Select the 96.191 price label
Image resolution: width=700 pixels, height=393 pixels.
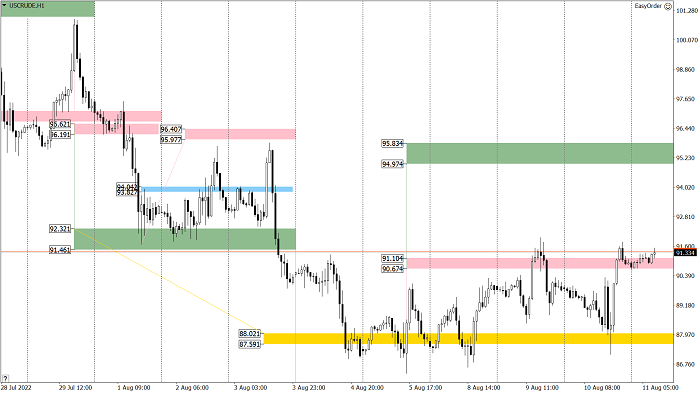click(x=60, y=134)
